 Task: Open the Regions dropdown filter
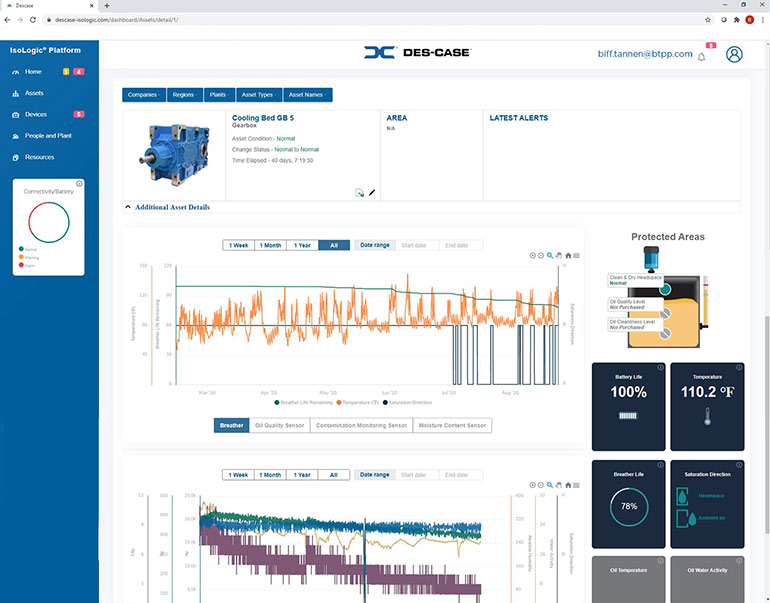tap(185, 95)
